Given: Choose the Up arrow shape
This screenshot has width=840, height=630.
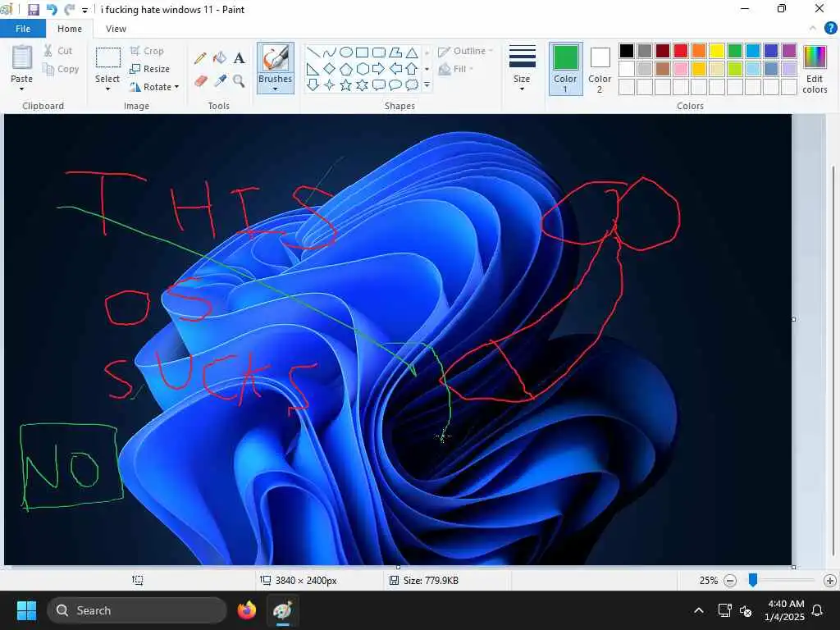Looking at the screenshot, I should pyautogui.click(x=412, y=69).
